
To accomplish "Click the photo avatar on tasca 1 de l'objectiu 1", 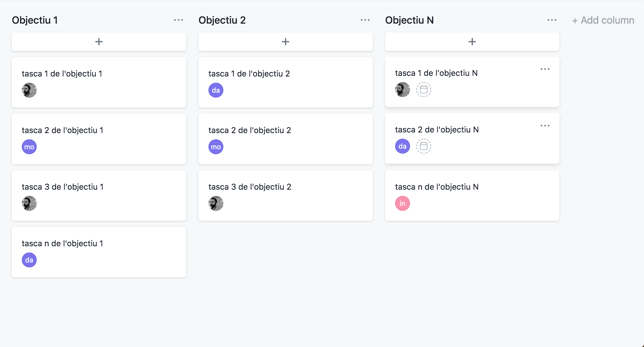I will click(x=29, y=90).
